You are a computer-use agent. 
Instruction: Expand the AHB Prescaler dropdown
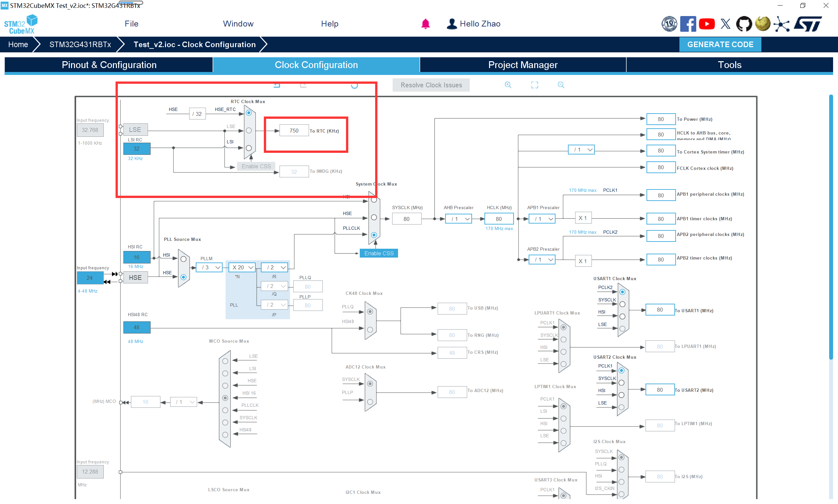point(458,219)
